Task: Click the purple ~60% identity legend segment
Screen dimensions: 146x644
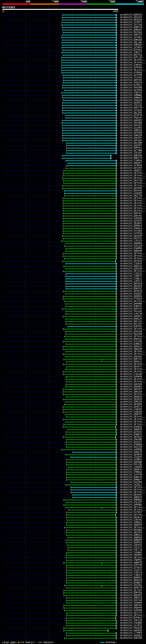Action: coord(73,4)
